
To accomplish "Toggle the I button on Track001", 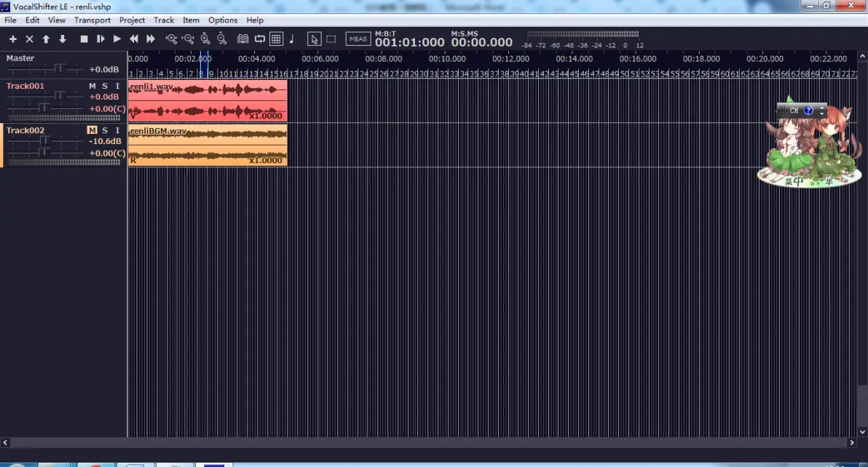I will pyautogui.click(x=117, y=86).
